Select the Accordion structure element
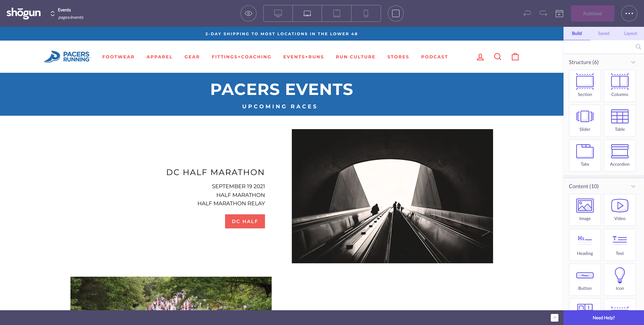This screenshot has height=325, width=644. (620, 155)
